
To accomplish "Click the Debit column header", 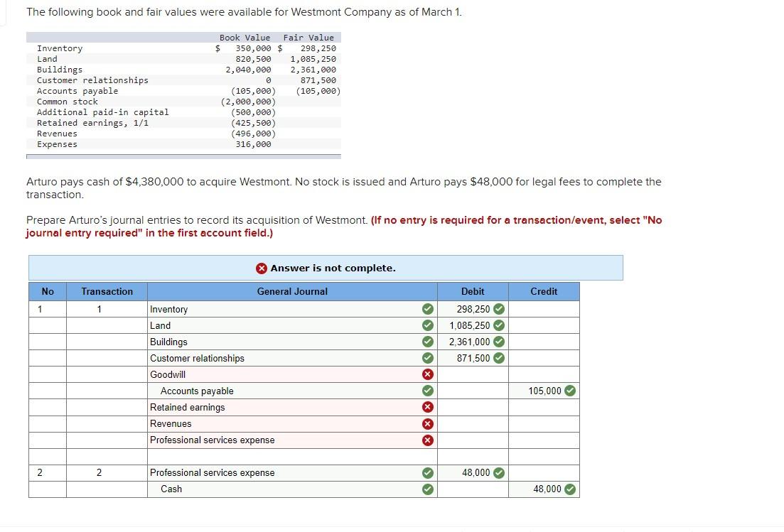I will (x=473, y=292).
